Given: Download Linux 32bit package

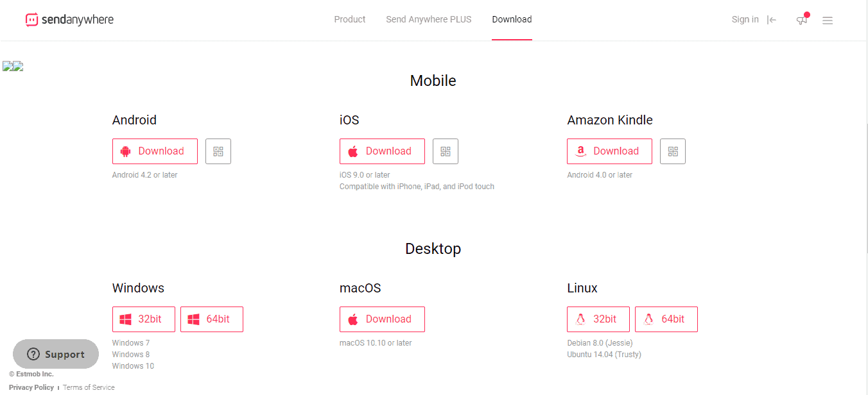Looking at the screenshot, I should point(598,319).
